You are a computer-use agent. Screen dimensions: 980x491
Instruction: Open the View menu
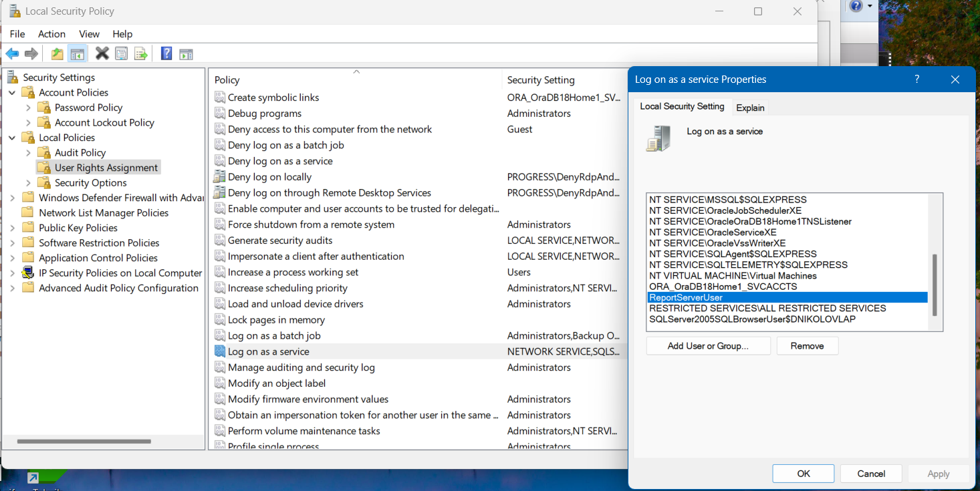(89, 34)
